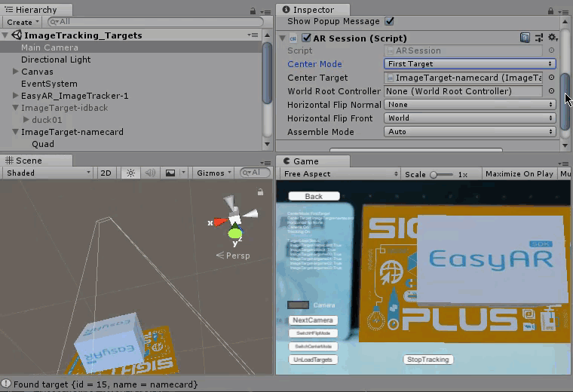Toggle 2D scene view mode

point(106,173)
